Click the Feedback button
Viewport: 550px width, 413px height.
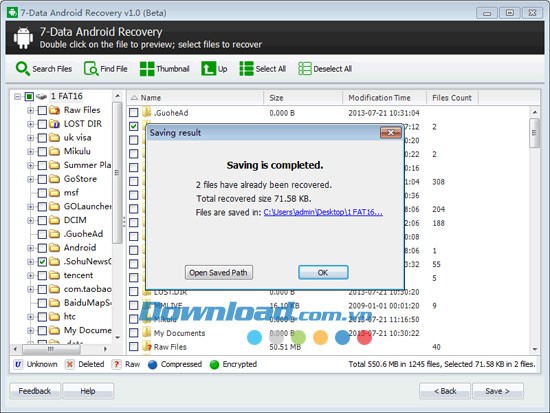pyautogui.click(x=35, y=391)
